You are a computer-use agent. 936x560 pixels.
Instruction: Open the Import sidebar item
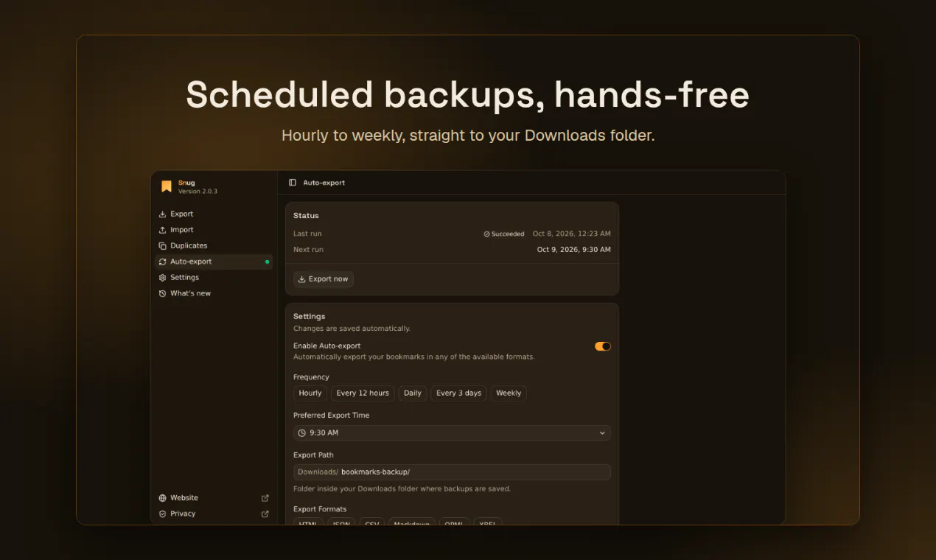pos(214,230)
